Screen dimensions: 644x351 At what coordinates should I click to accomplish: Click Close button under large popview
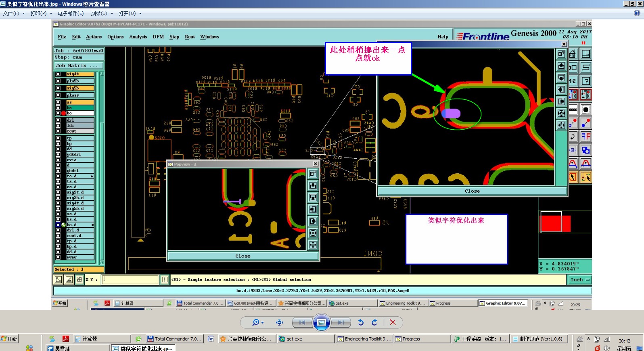472,191
